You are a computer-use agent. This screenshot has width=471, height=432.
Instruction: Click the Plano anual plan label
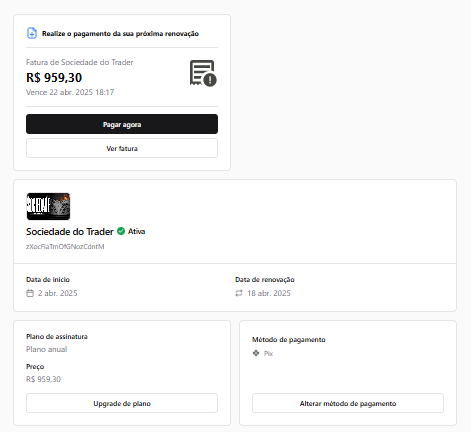click(47, 349)
